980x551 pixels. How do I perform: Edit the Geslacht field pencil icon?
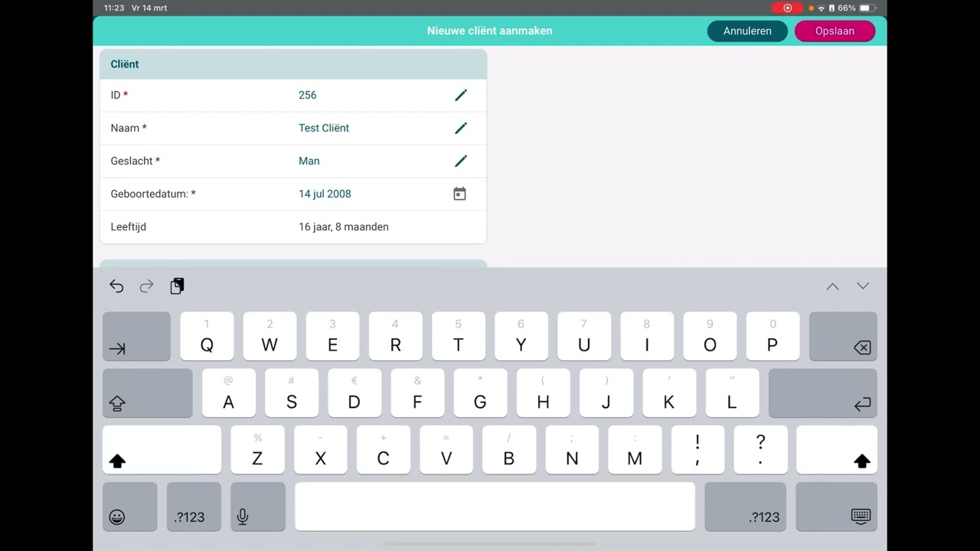click(x=461, y=161)
